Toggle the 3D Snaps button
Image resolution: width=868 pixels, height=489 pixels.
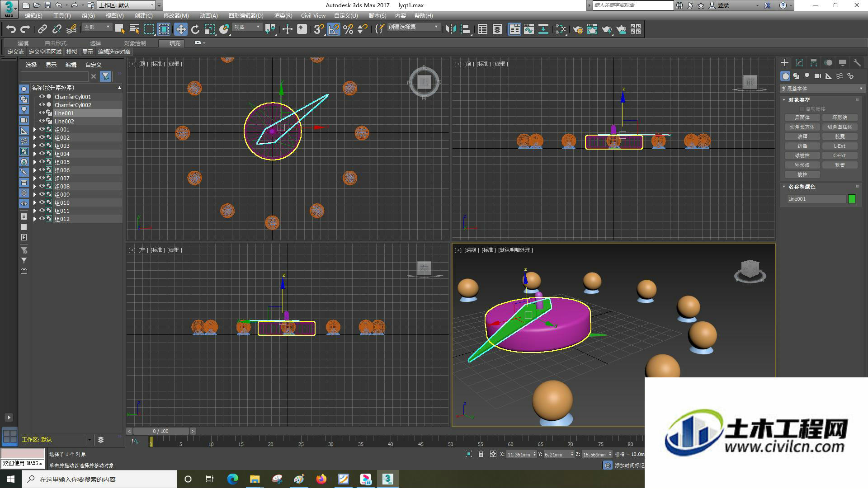pyautogui.click(x=319, y=29)
